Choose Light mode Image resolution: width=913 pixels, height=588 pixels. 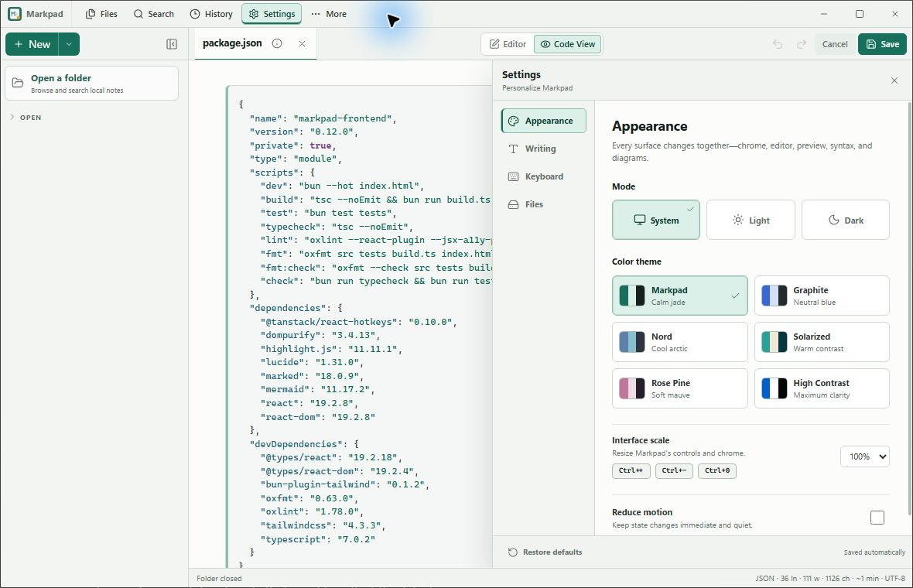pos(751,220)
